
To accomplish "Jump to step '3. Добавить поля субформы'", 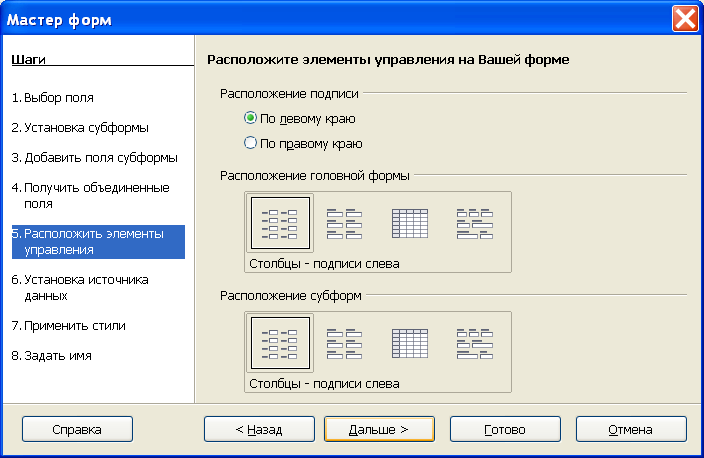I will 94,158.
